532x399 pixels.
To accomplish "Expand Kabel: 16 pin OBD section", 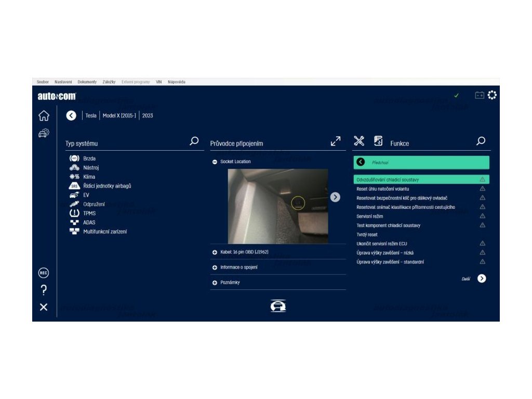I will tap(215, 252).
